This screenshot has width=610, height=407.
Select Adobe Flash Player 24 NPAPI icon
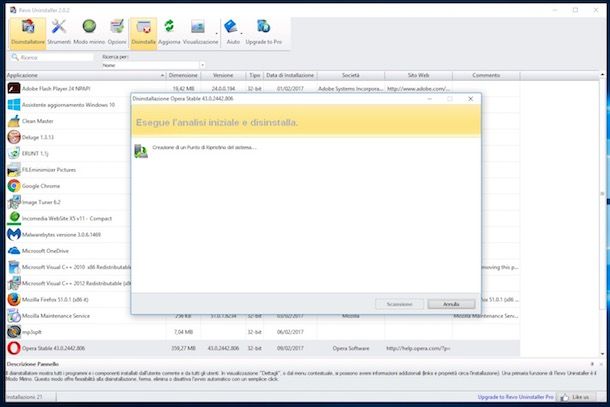(14, 88)
